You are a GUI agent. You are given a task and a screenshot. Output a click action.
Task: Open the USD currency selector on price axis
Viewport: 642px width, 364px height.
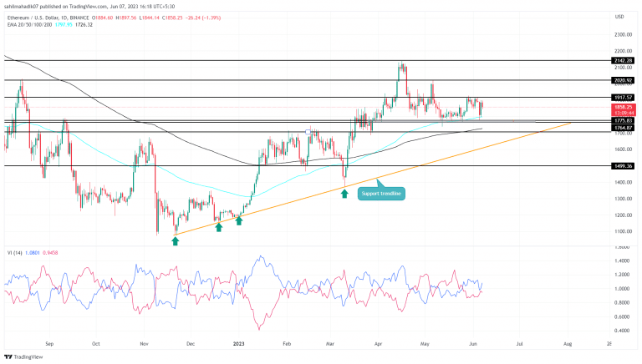tap(620, 16)
